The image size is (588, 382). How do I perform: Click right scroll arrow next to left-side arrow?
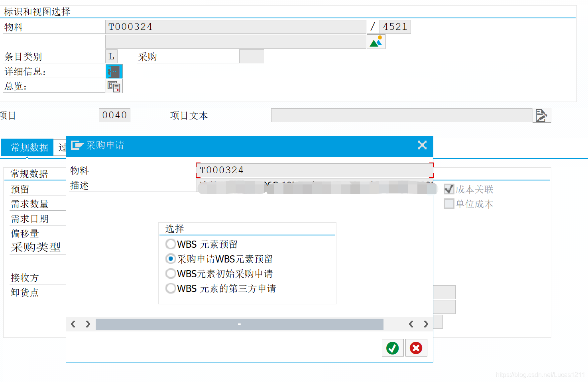(x=88, y=324)
